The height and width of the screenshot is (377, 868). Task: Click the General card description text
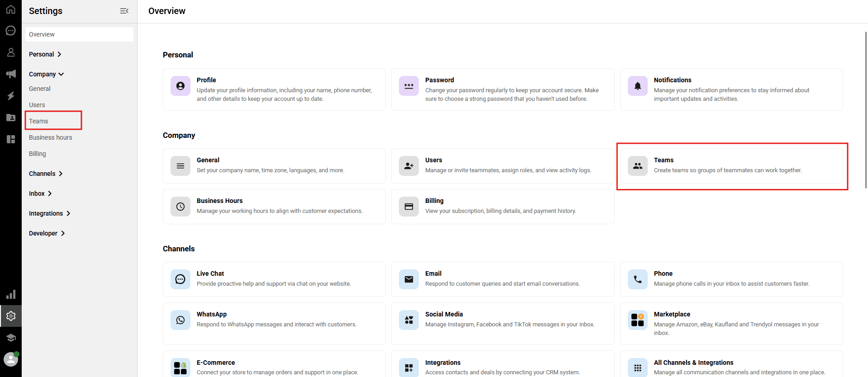(270, 170)
